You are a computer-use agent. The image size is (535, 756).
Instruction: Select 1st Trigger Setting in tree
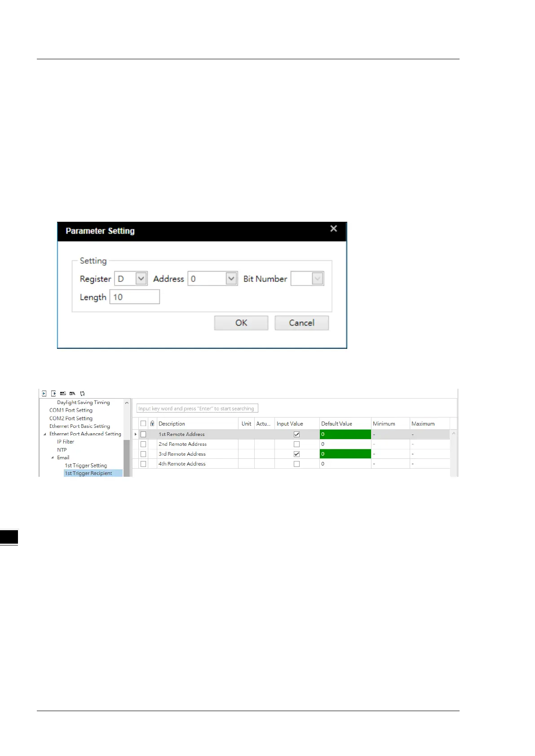coord(86,466)
